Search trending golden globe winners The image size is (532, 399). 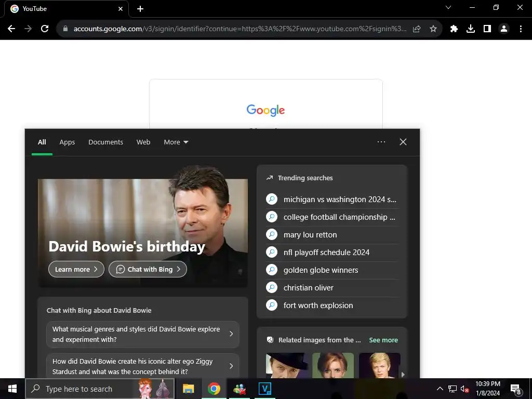click(x=332, y=270)
